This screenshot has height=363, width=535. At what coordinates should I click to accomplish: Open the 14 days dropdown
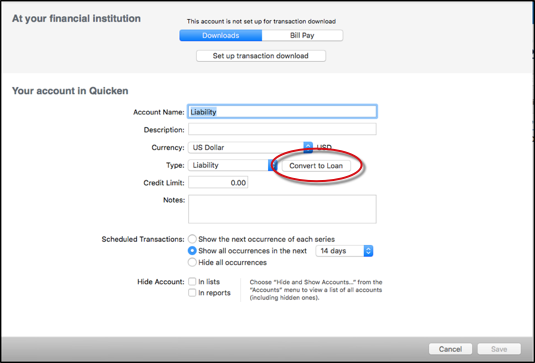point(344,251)
